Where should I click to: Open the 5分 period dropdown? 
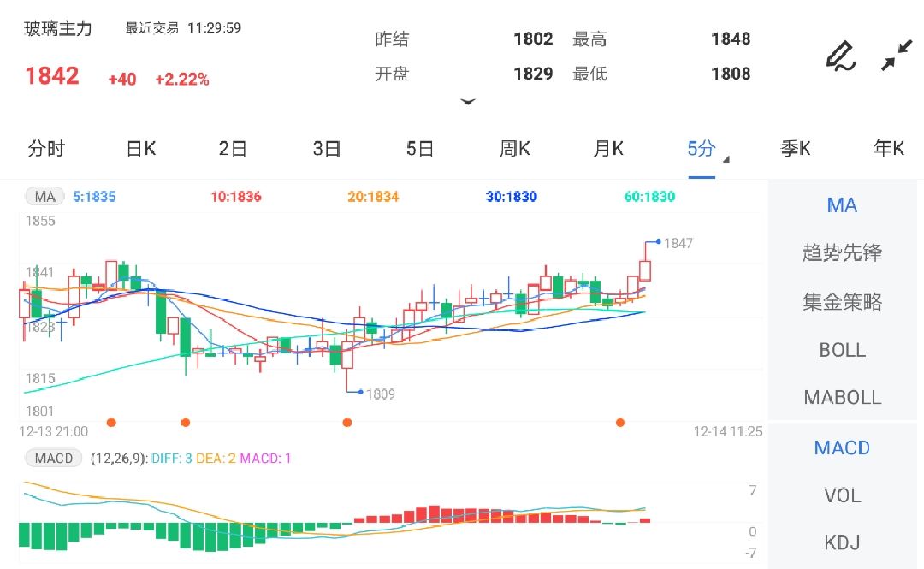pyautogui.click(x=708, y=150)
